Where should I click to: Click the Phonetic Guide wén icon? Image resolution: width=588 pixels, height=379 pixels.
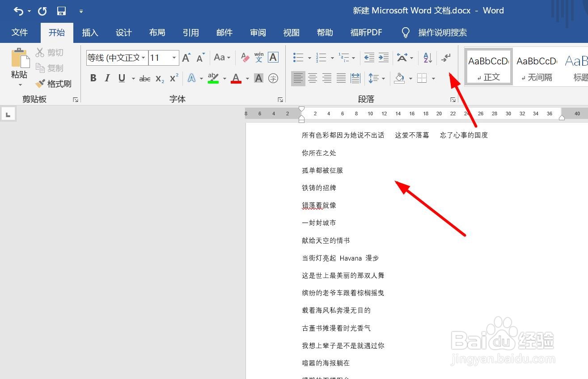[259, 57]
